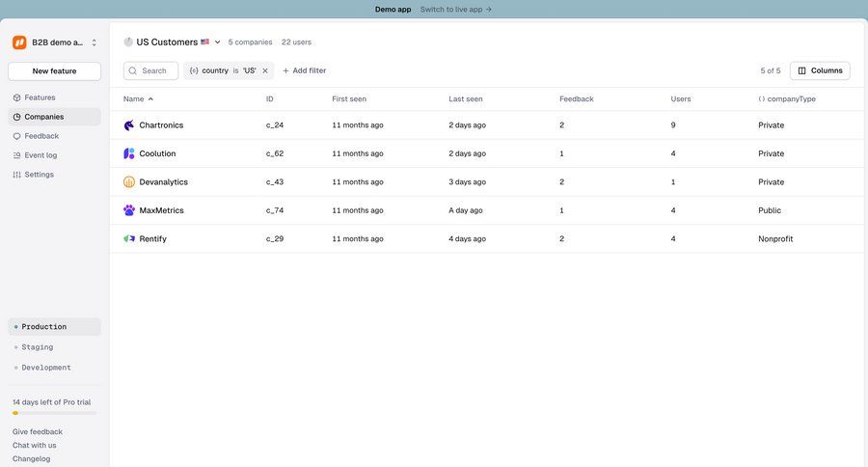Click the braces icon in country filter

(x=194, y=70)
